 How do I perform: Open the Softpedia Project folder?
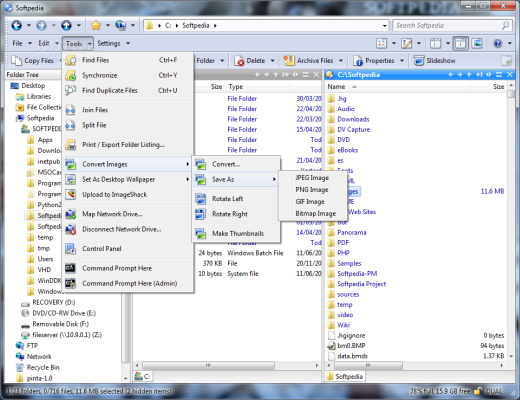click(x=361, y=284)
